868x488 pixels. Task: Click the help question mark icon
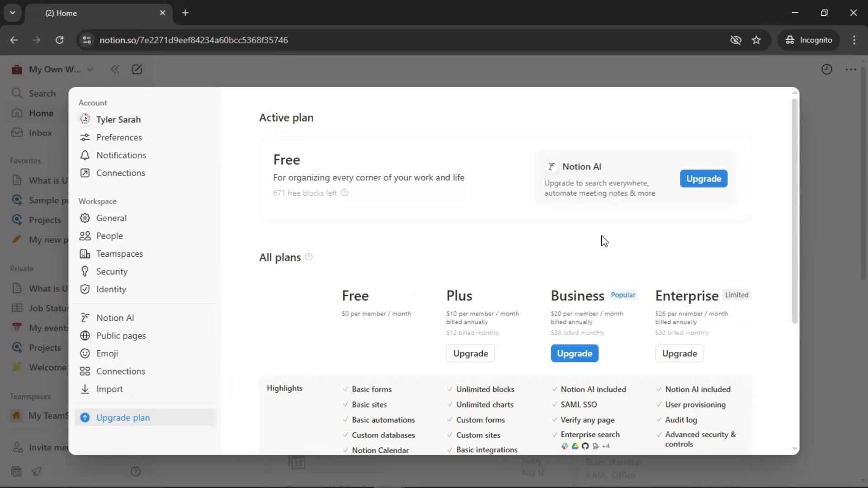click(x=136, y=472)
